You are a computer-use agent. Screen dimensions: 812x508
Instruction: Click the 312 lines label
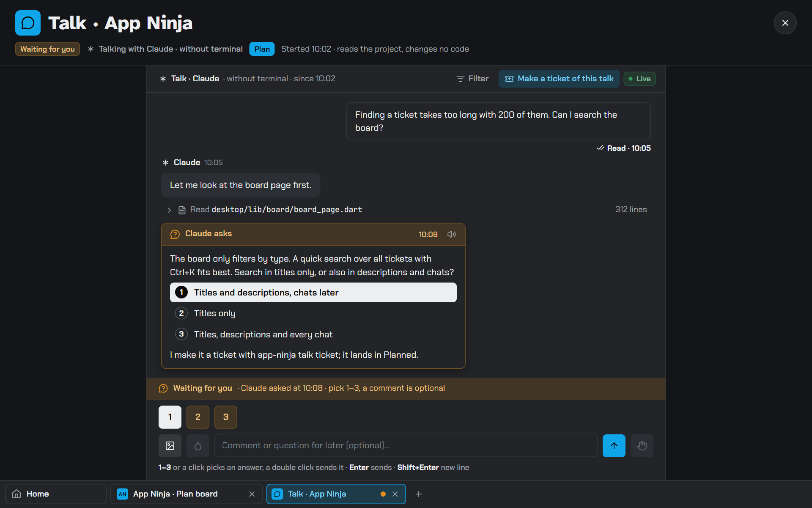point(631,210)
